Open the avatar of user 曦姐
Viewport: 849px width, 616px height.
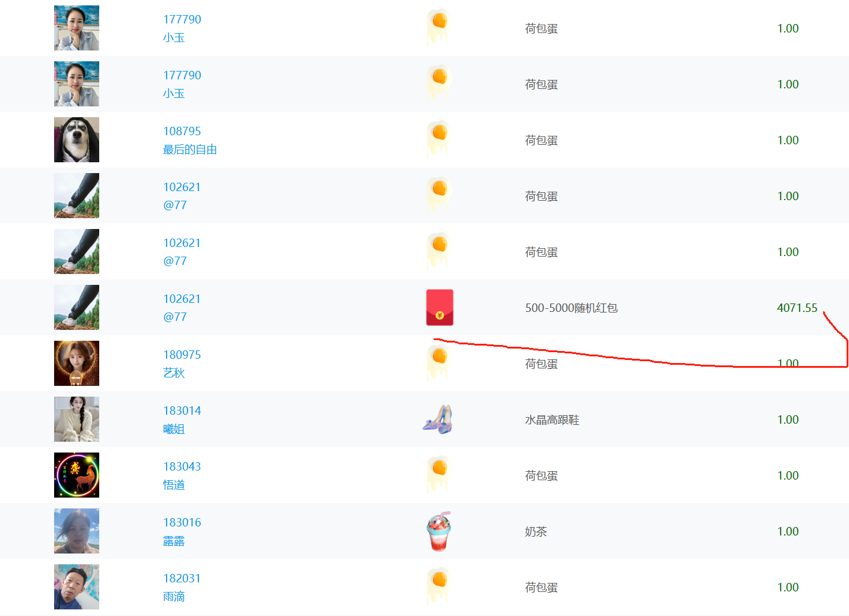tap(76, 419)
